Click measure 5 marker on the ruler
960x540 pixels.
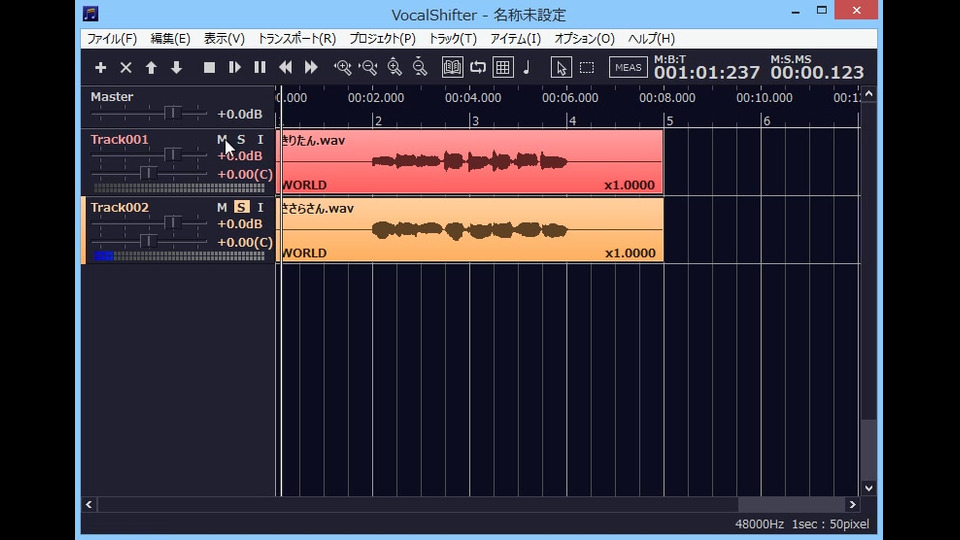pyautogui.click(x=670, y=121)
